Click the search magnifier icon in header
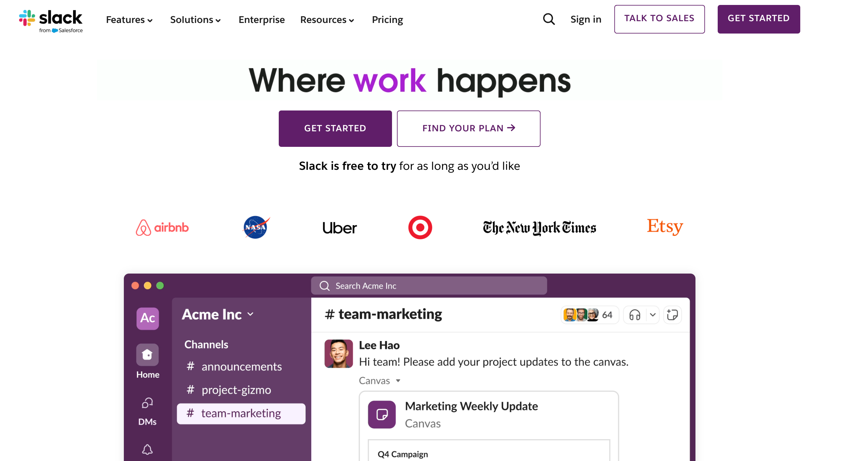The width and height of the screenshot is (868, 461). (x=549, y=19)
